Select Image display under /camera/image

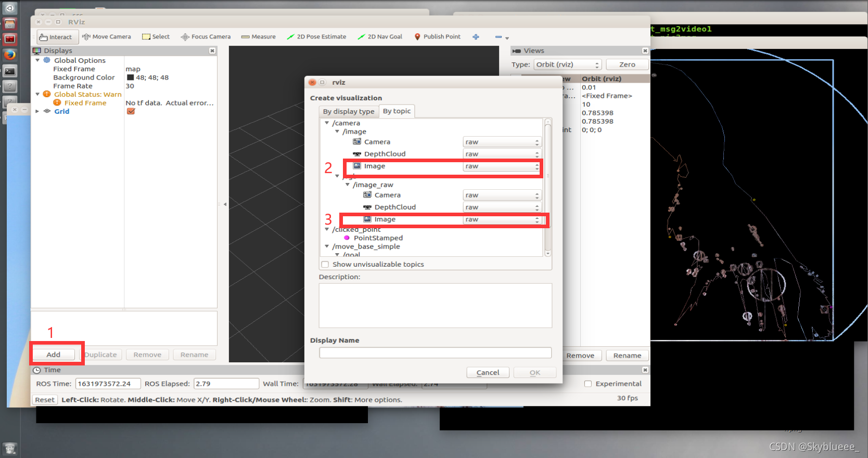[x=374, y=166]
